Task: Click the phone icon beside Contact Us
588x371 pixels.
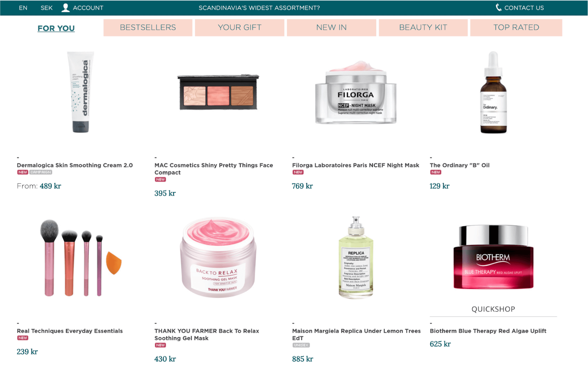Action: click(498, 8)
